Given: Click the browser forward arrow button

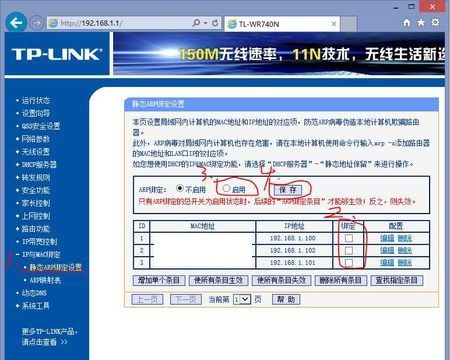Looking at the screenshot, I should pyautogui.click(x=36, y=23).
